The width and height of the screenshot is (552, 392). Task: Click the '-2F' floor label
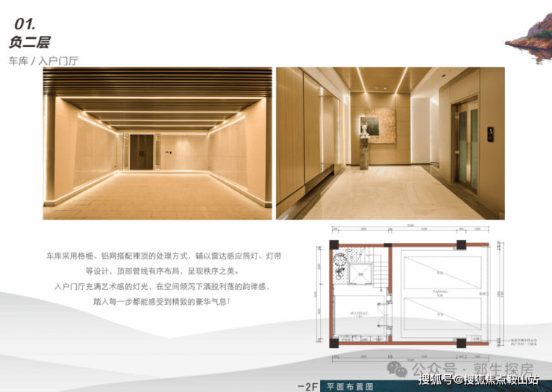pos(307,387)
